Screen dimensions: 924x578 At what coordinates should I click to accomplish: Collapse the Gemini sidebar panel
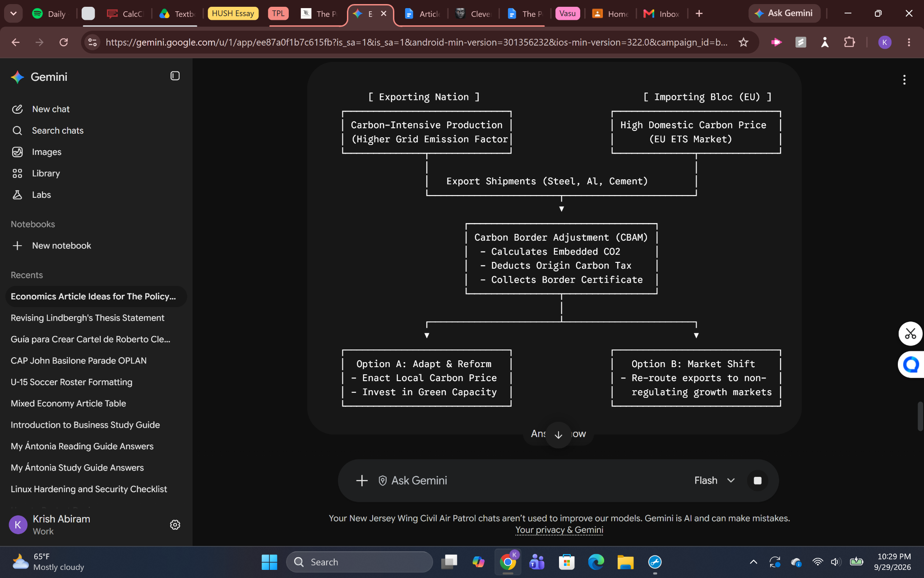tap(175, 76)
